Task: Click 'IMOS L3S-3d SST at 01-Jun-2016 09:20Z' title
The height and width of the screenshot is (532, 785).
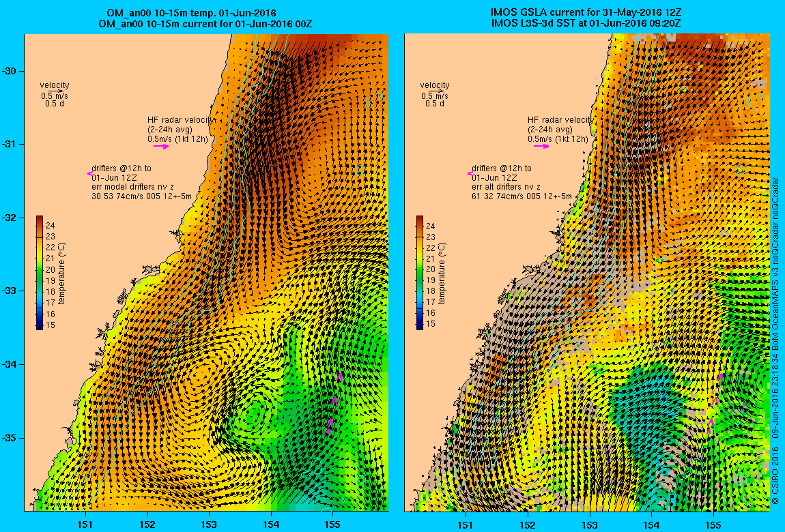Action: pos(586,23)
